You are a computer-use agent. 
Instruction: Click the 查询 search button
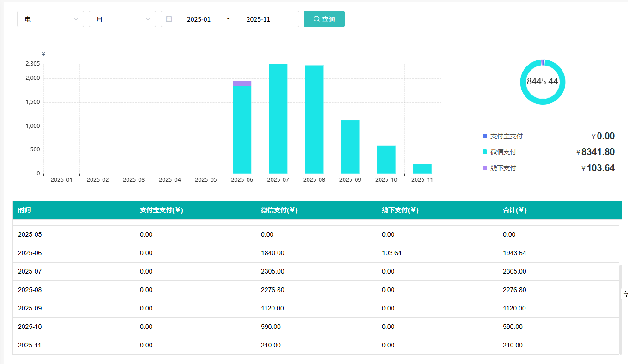pos(324,19)
